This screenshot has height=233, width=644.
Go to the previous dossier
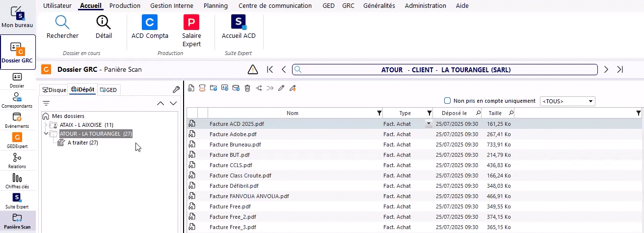284,69
